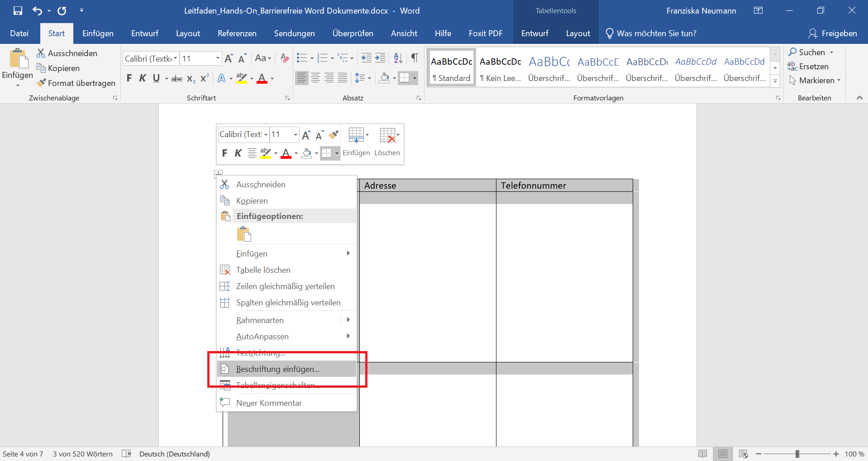Viewport: 868px width, 461px height.
Task: Select the Kein Leerraum style thumbnail
Action: tap(500, 67)
